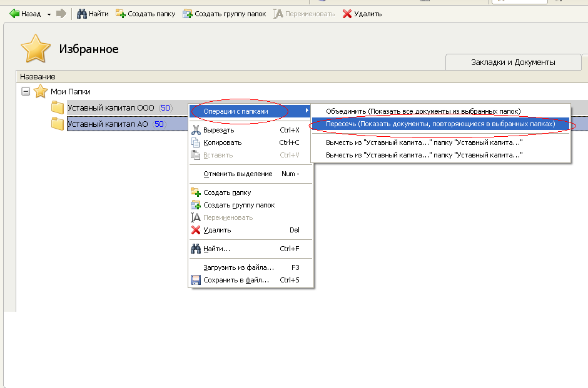Click the 50 count next to АО folder

(159, 124)
